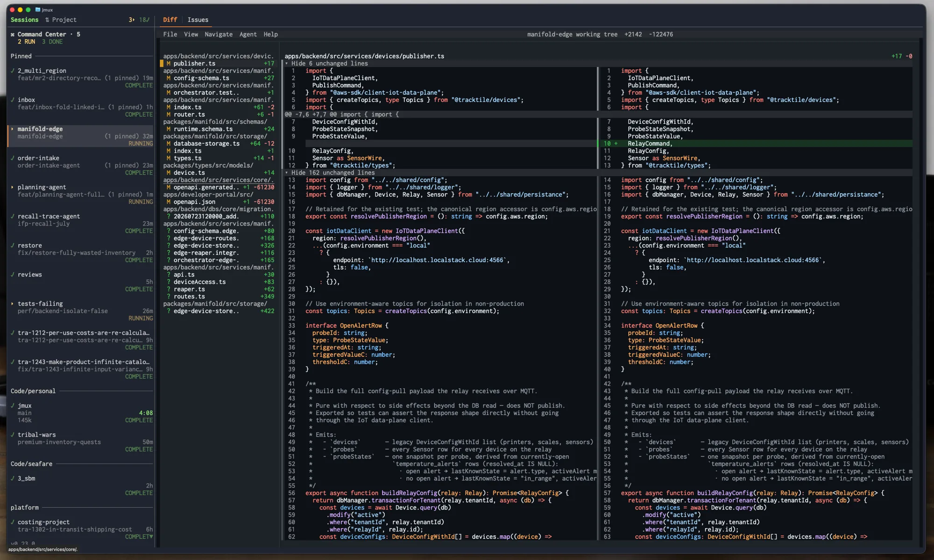Open openapi.generated file entry

point(219,187)
